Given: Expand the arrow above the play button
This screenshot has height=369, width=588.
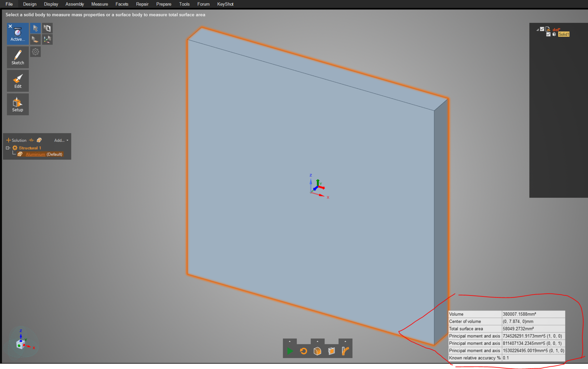Looking at the screenshot, I should tap(290, 341).
